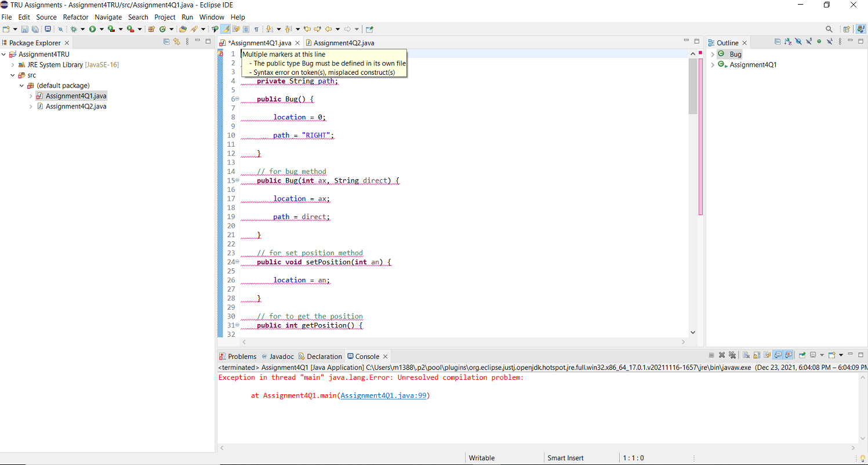Collapse All members in the Outline view
Screen dimensions: 868x465
[x=778, y=42]
